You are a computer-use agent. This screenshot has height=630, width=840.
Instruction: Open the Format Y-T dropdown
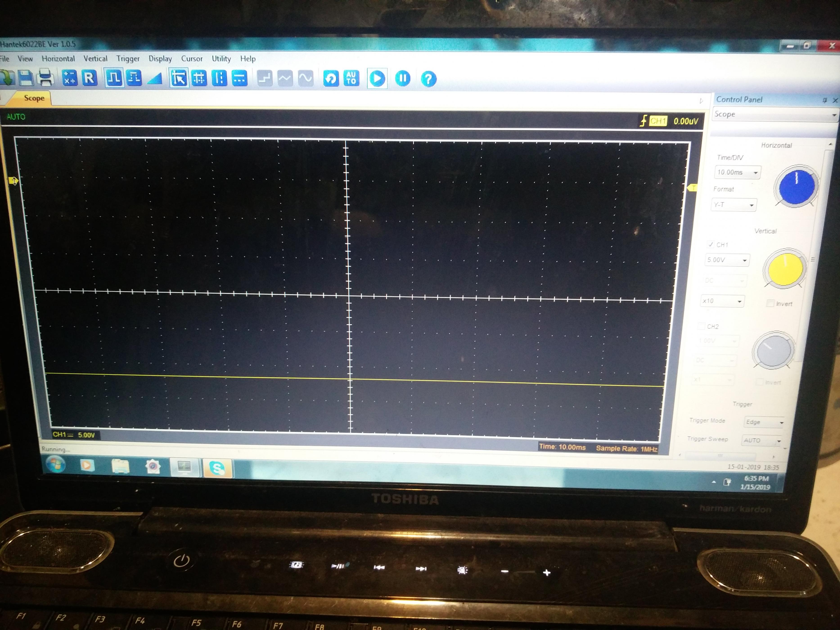coord(734,205)
